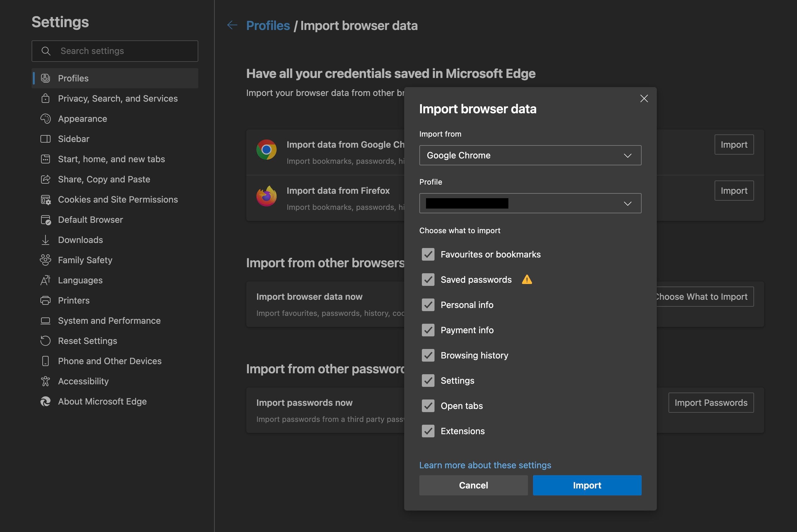Viewport: 797px width, 532px height.
Task: Select the Google Chrome browser icon
Action: point(267,150)
